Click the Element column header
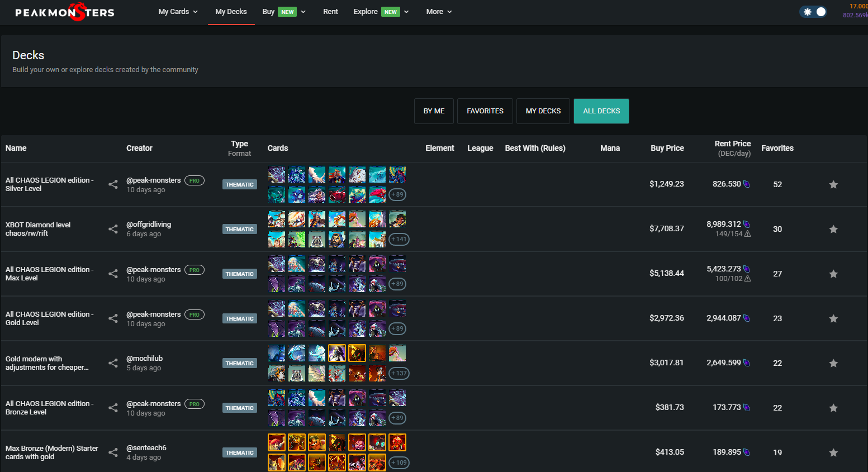The image size is (868, 472). click(x=440, y=148)
